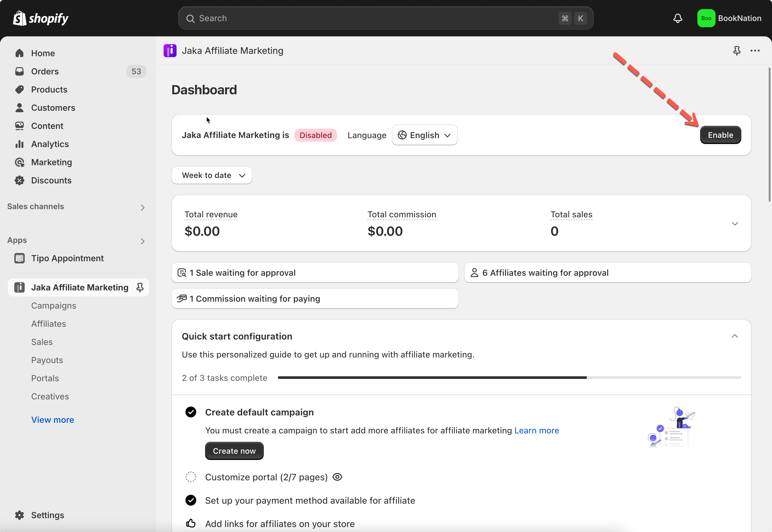
Task: Open the Week to date dropdown
Action: 212,175
